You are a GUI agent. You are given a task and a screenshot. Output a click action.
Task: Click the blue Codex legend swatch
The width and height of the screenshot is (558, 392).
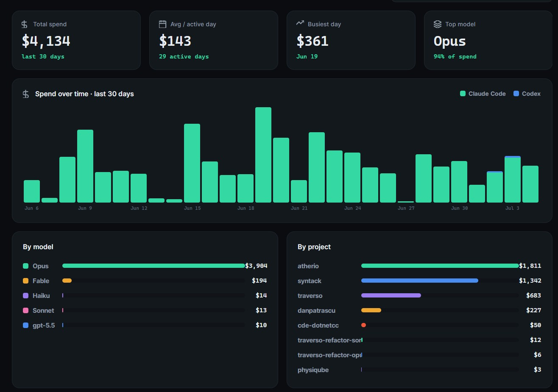(516, 94)
